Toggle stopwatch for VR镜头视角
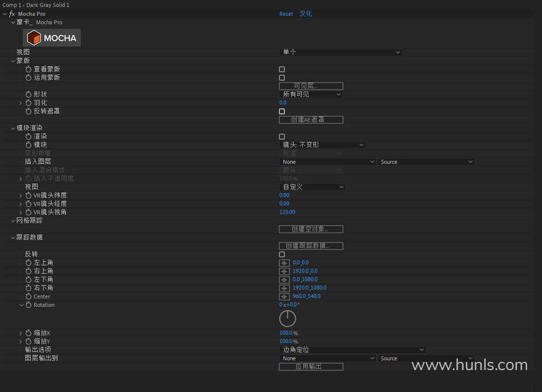The image size is (542, 392). (28, 212)
